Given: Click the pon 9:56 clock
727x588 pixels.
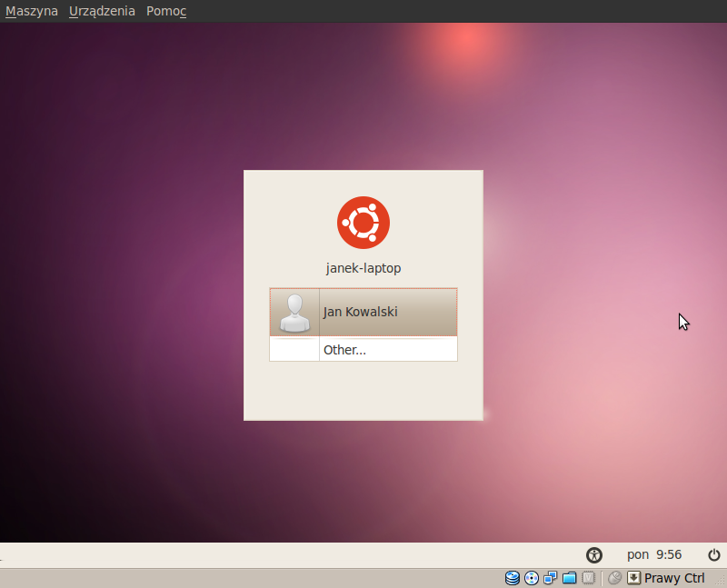Looking at the screenshot, I should (x=654, y=554).
